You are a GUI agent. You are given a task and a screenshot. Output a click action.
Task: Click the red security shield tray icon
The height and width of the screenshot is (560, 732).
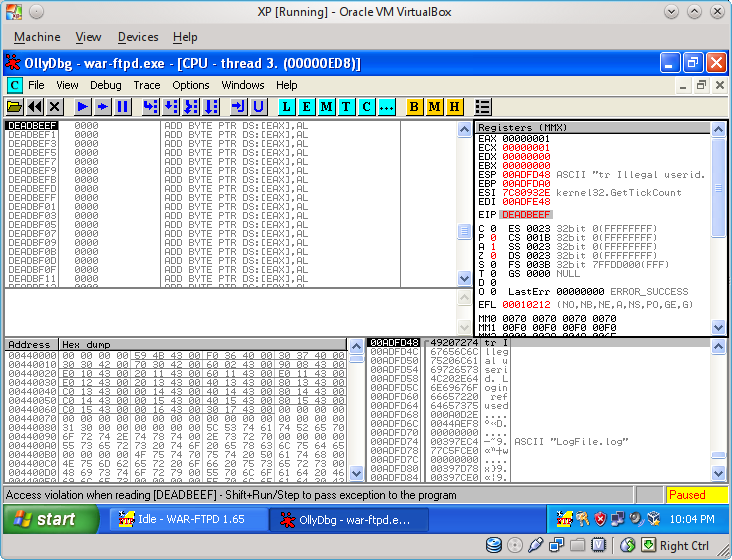pos(600,518)
